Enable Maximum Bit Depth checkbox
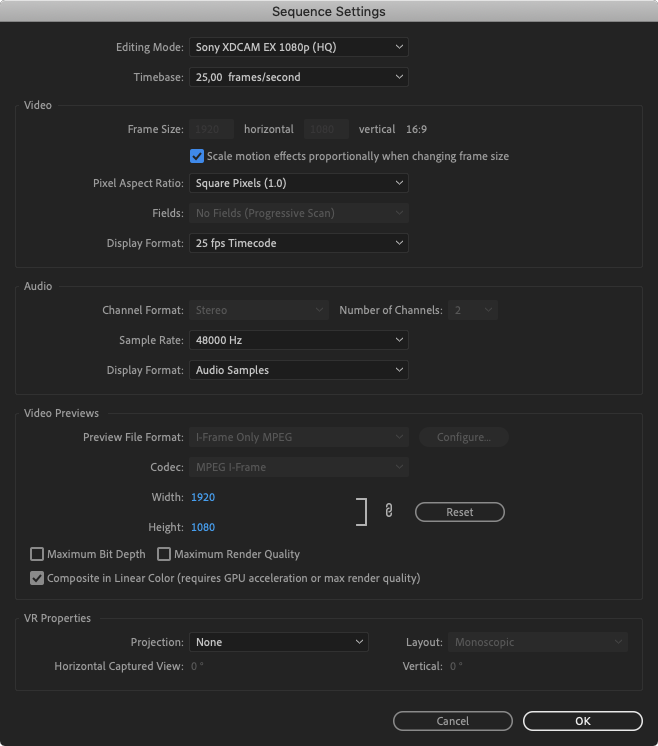 pyautogui.click(x=37, y=554)
